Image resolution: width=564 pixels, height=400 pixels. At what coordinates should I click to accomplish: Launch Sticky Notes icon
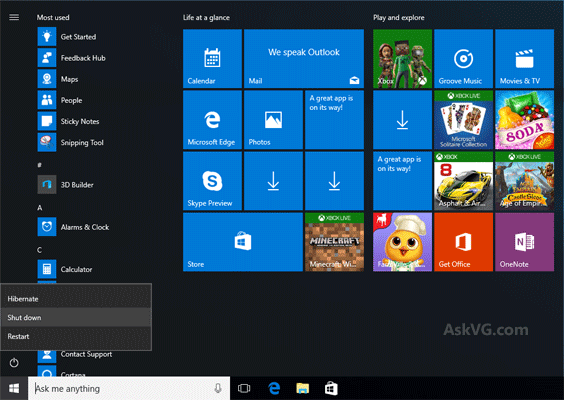47,121
